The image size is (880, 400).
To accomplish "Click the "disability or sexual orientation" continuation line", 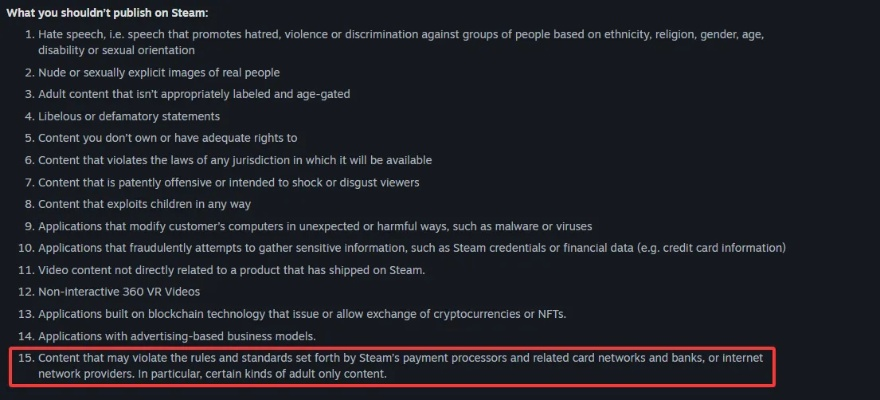I will [x=117, y=50].
